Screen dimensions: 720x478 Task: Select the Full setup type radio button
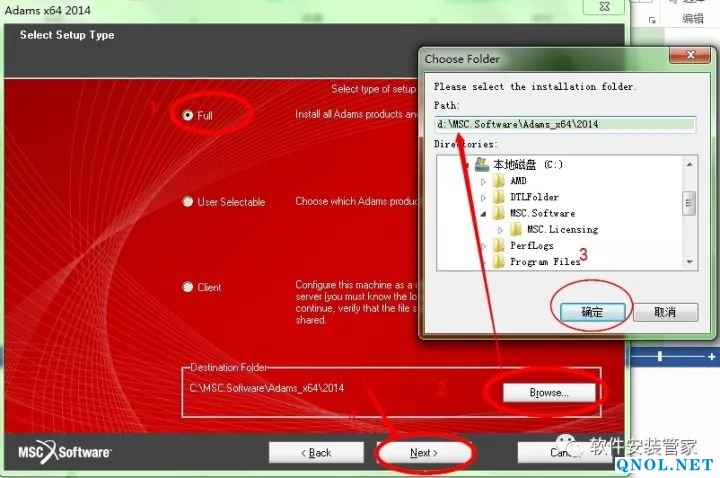[188, 115]
